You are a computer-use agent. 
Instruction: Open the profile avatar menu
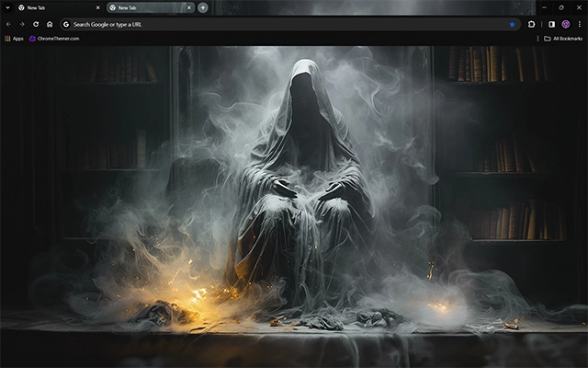pyautogui.click(x=566, y=25)
